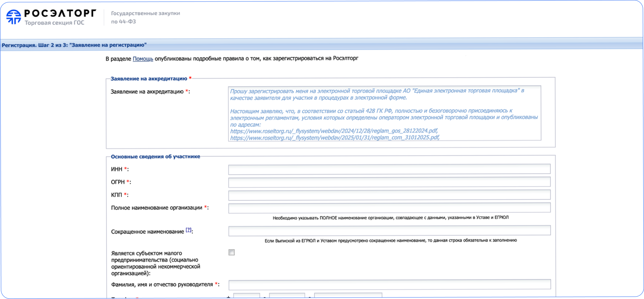Click the Сокращенное наименование input field

click(389, 231)
